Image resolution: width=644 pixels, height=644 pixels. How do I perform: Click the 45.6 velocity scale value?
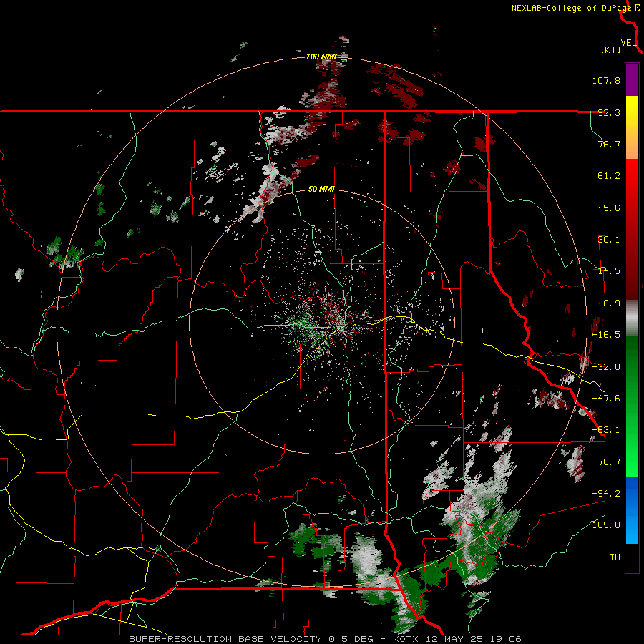coord(609,208)
